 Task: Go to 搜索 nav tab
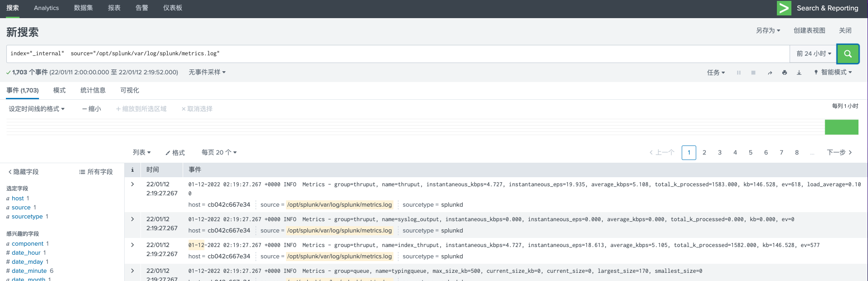(13, 8)
